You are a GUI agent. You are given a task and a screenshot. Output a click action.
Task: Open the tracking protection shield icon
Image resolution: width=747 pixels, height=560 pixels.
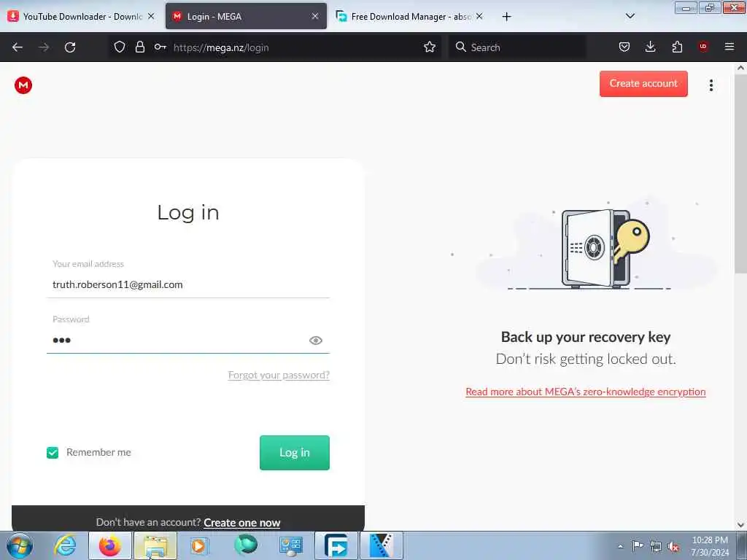[x=120, y=47]
